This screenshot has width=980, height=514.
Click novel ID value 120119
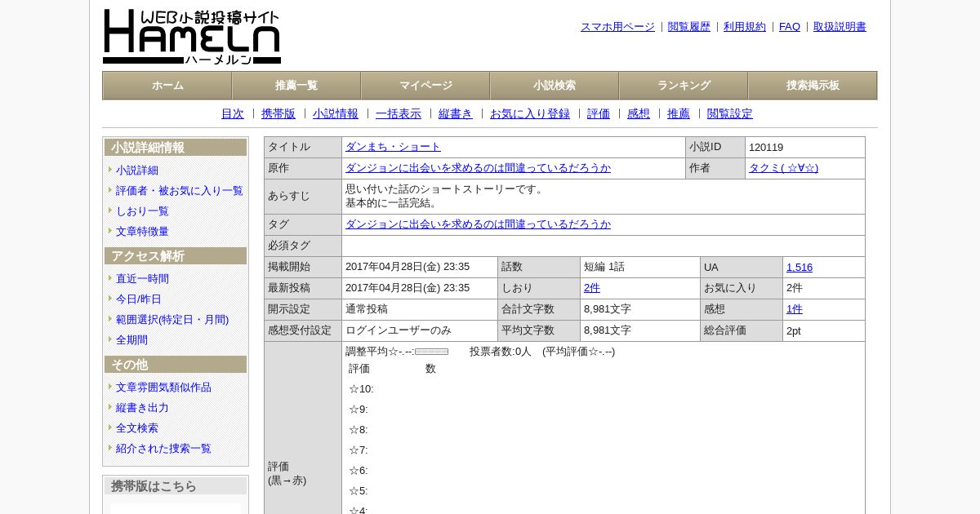[766, 148]
